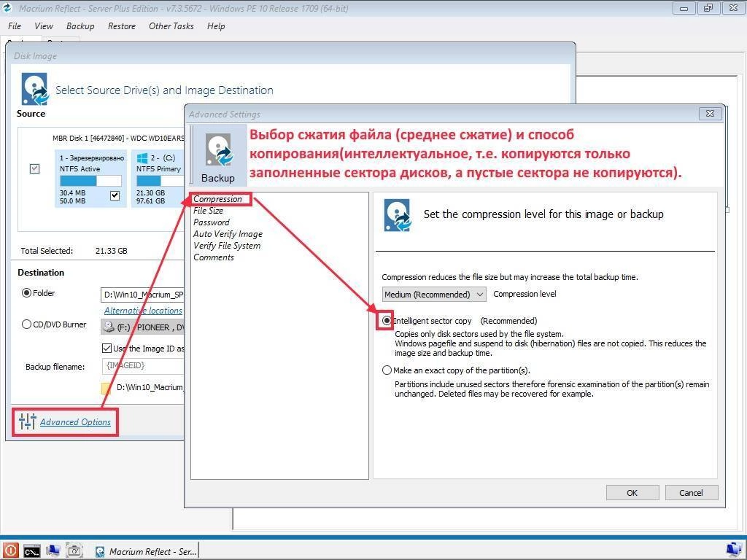Open the command prompt taskbar icon

click(32, 551)
